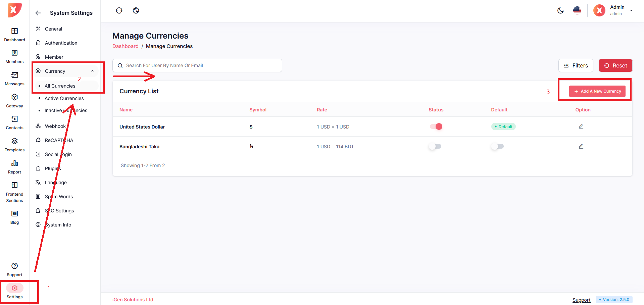Toggle dark mode with the moon icon
This screenshot has height=305, width=644.
point(560,11)
